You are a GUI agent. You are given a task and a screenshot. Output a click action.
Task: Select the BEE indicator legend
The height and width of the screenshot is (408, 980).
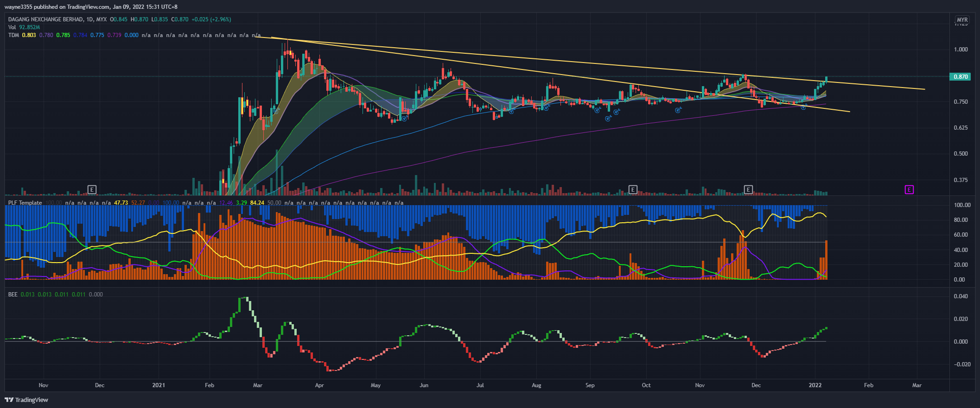click(x=13, y=295)
